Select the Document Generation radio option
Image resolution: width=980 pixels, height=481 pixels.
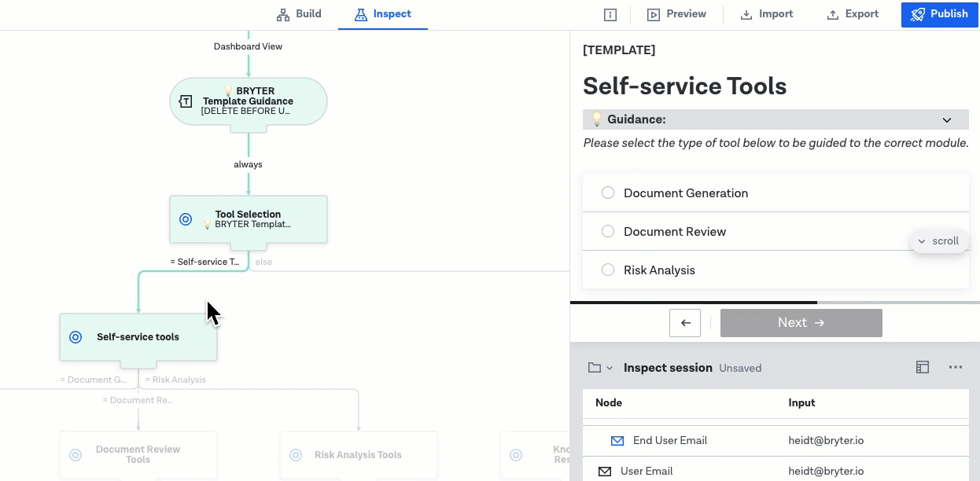coord(608,193)
